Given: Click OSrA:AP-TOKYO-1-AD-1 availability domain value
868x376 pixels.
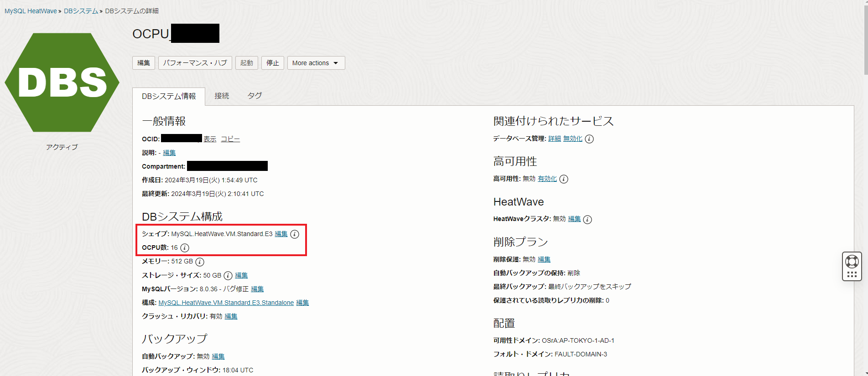Looking at the screenshot, I should click(578, 340).
